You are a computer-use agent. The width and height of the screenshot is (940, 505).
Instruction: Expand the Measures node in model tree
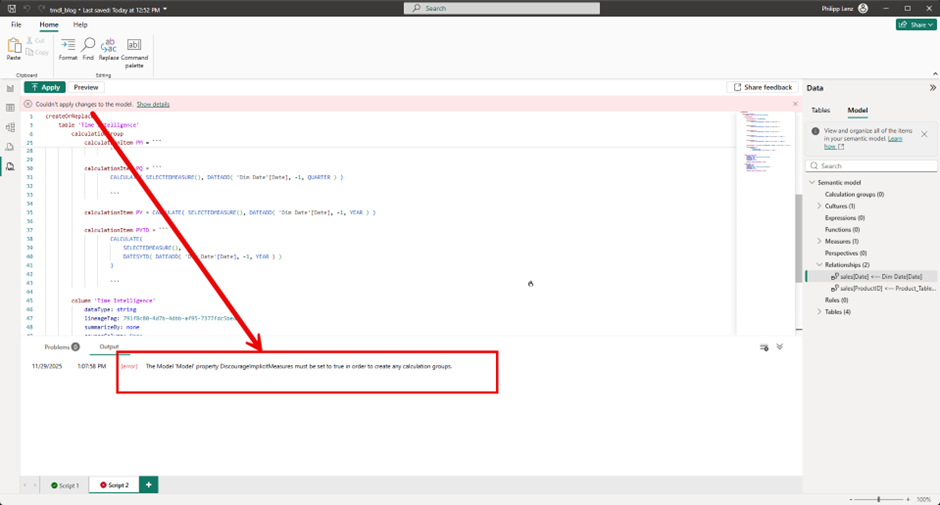pyautogui.click(x=819, y=241)
